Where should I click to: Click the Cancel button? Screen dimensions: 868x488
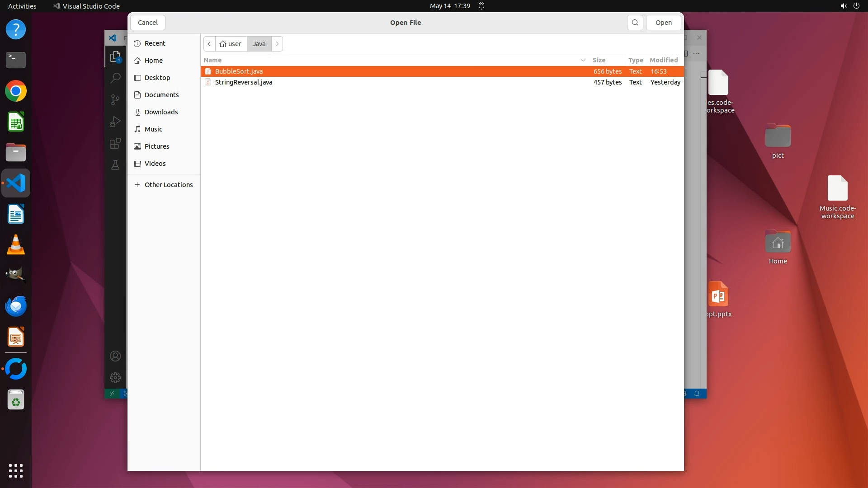147,23
